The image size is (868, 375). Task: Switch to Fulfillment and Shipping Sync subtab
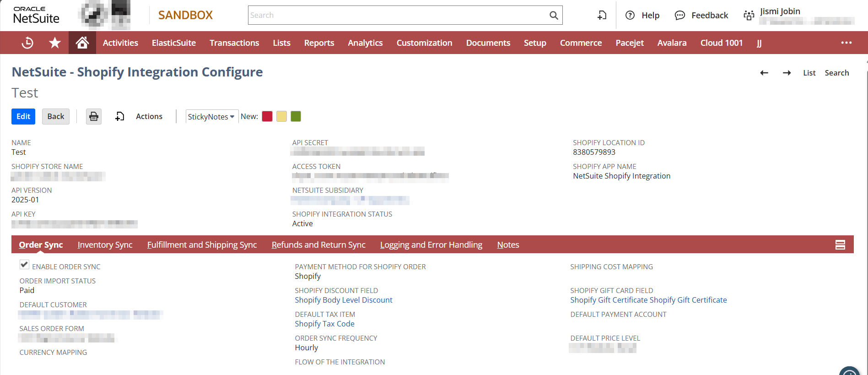[x=202, y=245]
